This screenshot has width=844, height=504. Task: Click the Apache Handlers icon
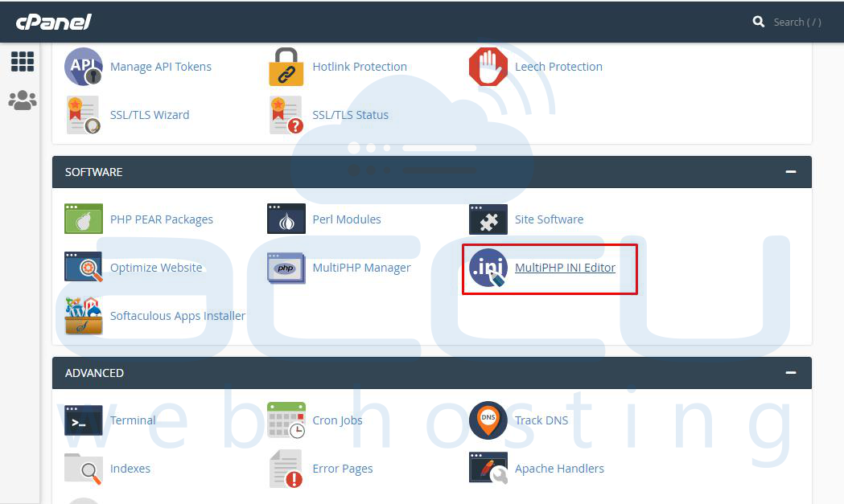[x=488, y=468]
